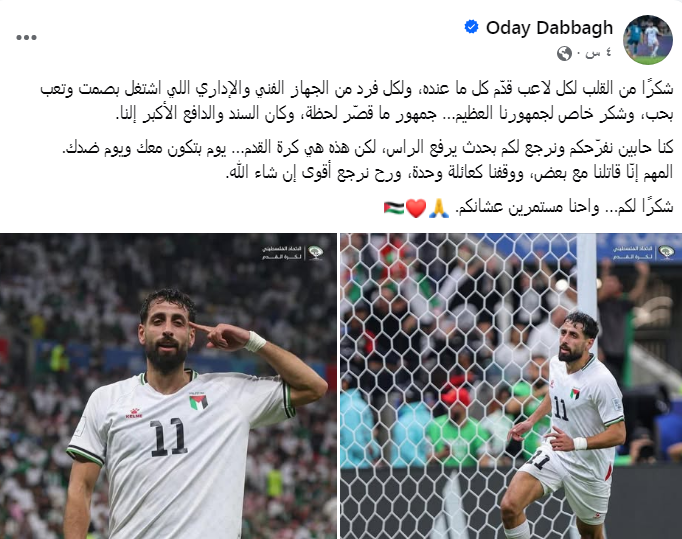Click the post timestamp next to the globe

598,53
